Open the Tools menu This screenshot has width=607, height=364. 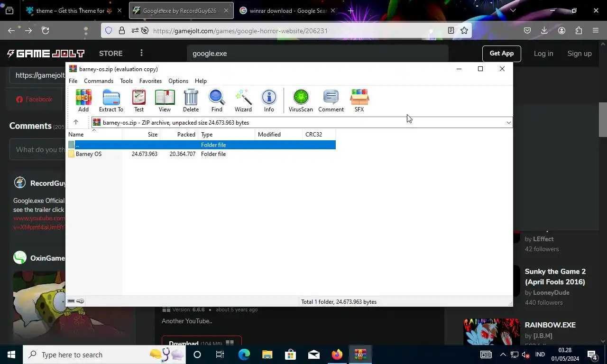(126, 81)
